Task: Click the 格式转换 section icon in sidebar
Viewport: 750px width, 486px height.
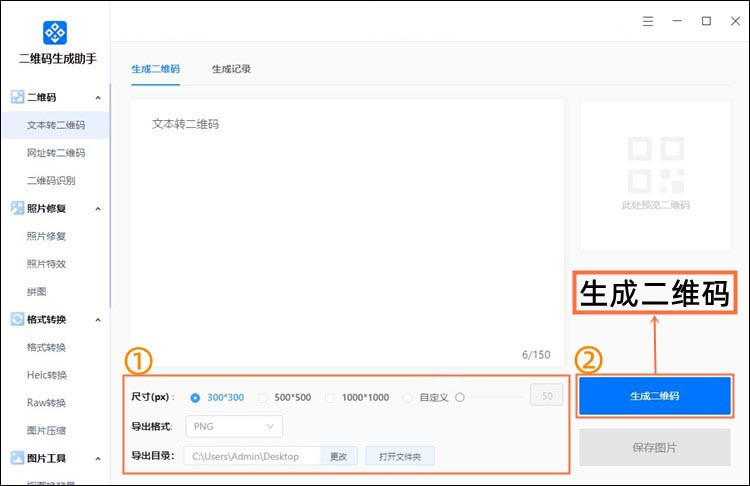Action: (x=17, y=319)
